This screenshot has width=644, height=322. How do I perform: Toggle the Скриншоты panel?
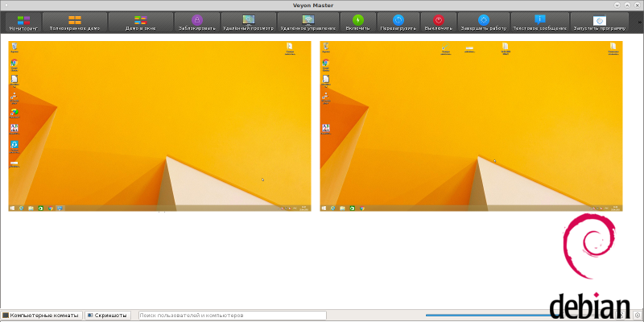tap(108, 316)
